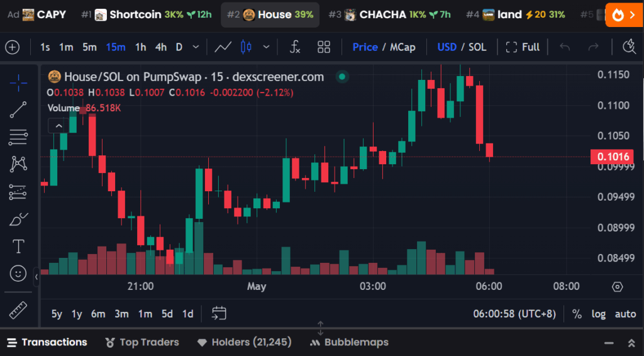Open the Transactions tab

[x=47, y=342]
